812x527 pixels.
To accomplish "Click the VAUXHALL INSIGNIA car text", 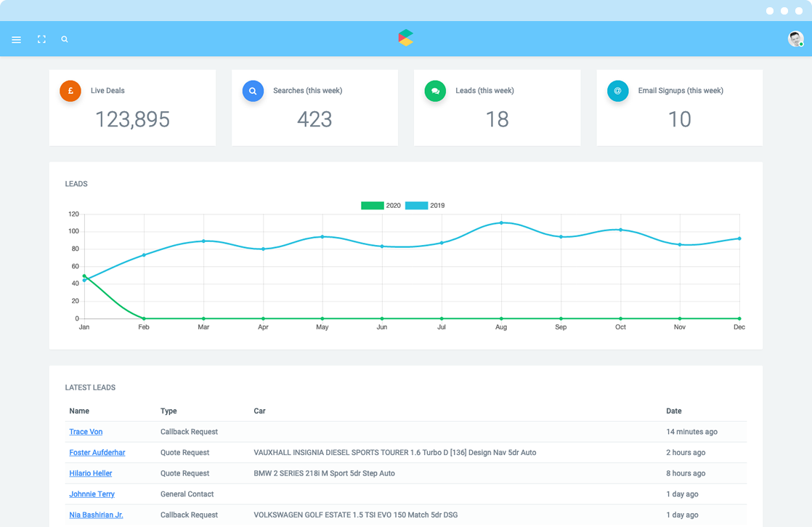I will coord(395,452).
